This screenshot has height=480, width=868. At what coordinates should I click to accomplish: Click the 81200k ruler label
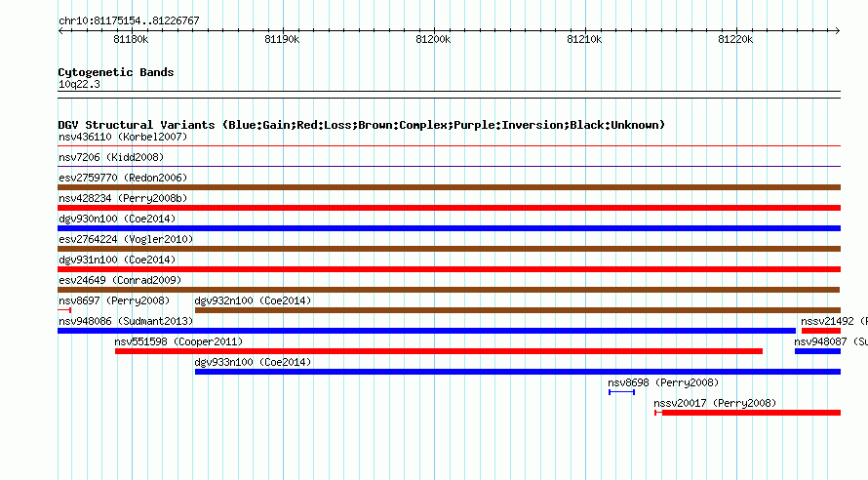pyautogui.click(x=433, y=39)
